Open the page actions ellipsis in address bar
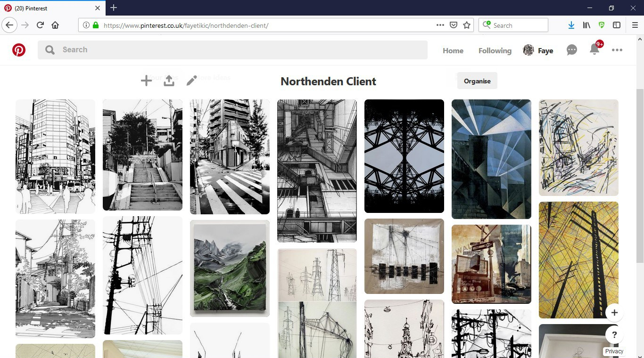Screen dimensions: 644x358 pyautogui.click(x=440, y=25)
